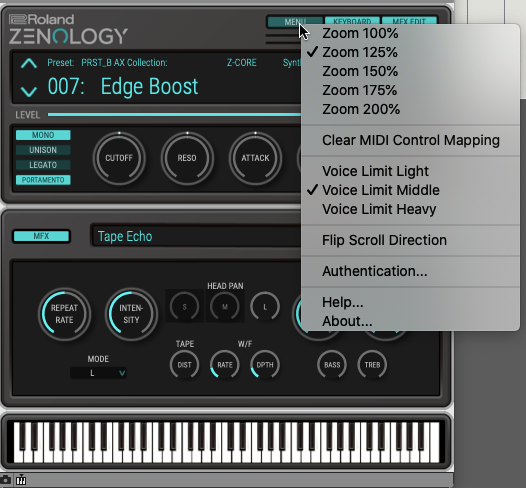Select Voice Limit Middle
Screen dimensions: 526x488
[x=411, y=190]
